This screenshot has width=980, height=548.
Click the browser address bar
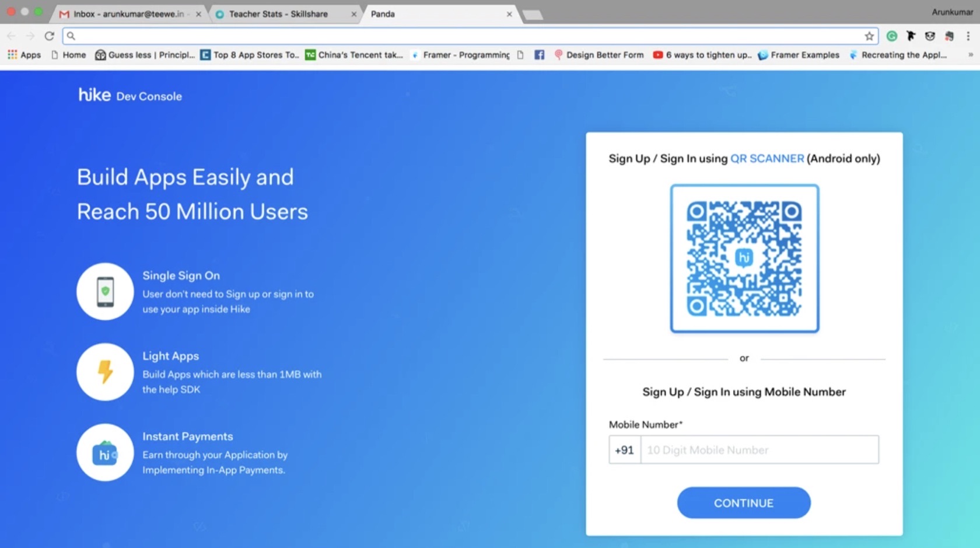click(x=470, y=36)
